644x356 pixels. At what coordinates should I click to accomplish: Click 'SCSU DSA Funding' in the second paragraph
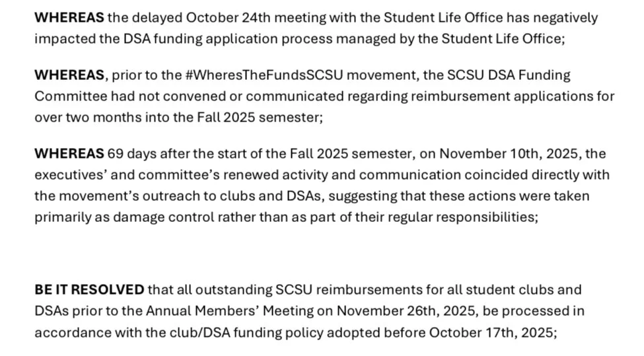[x=509, y=75]
